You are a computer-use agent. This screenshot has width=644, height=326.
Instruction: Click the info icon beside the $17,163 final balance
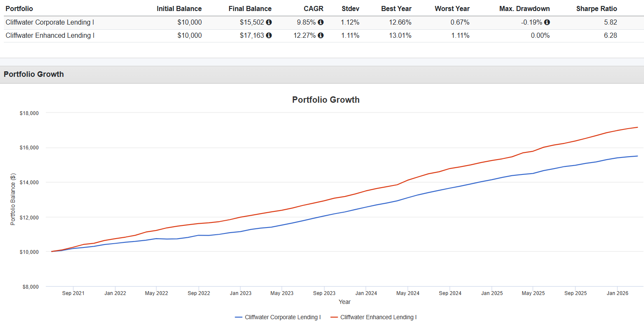click(x=269, y=36)
